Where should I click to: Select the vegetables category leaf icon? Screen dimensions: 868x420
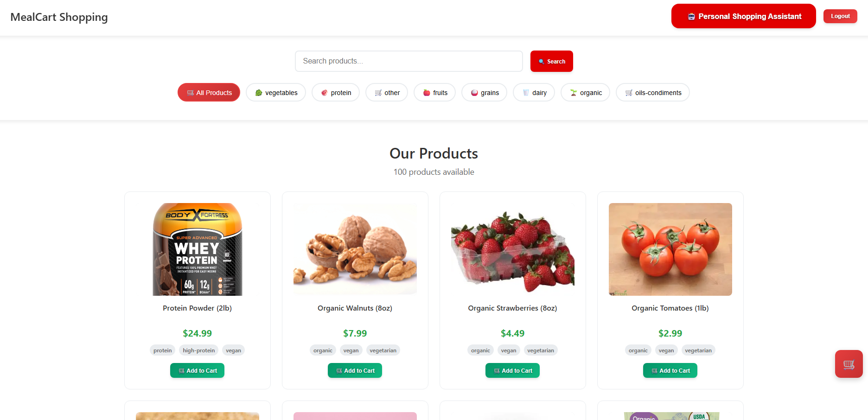(259, 93)
